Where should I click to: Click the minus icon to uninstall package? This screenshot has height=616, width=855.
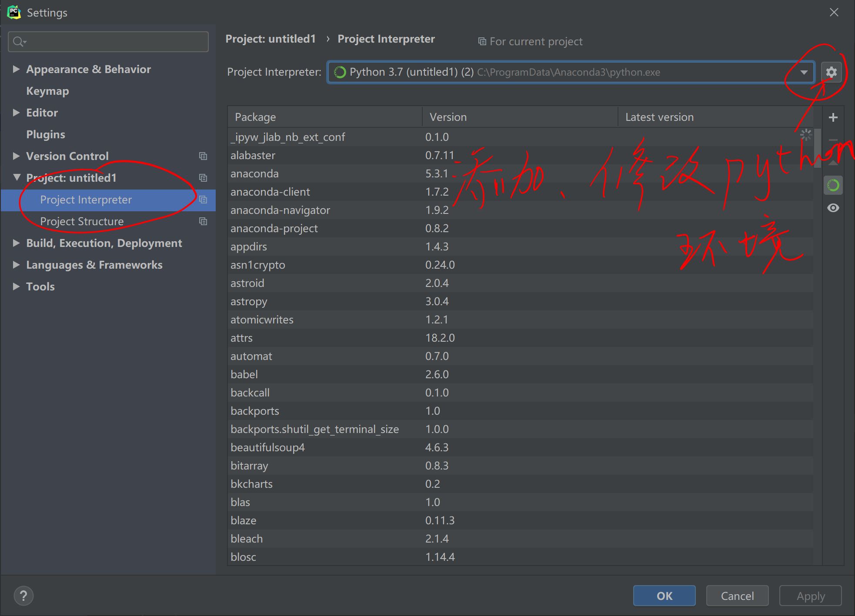833,140
